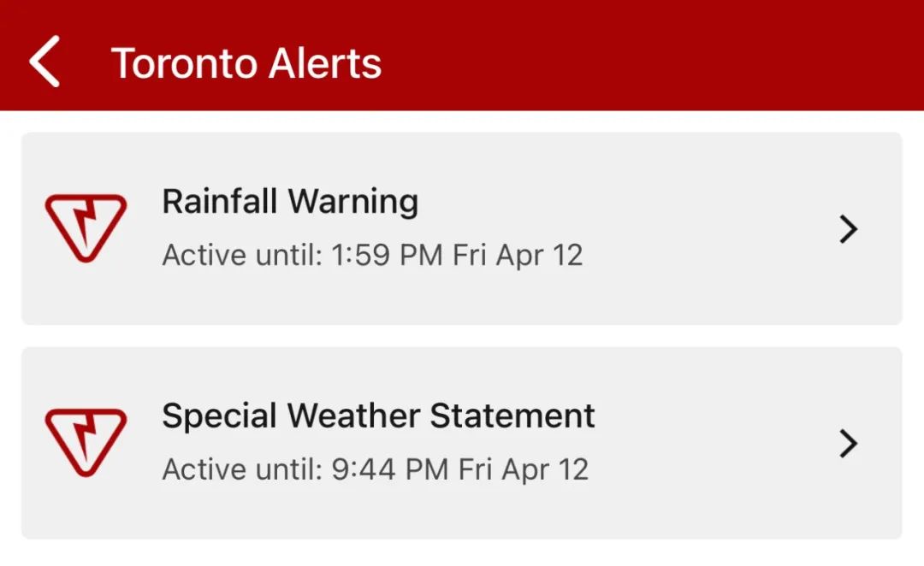924x566 pixels.
Task: Click the word Warning in first alert
Action: tap(353, 202)
